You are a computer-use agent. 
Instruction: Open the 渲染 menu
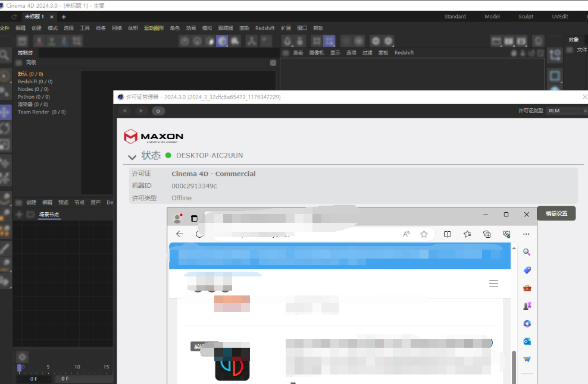point(244,28)
